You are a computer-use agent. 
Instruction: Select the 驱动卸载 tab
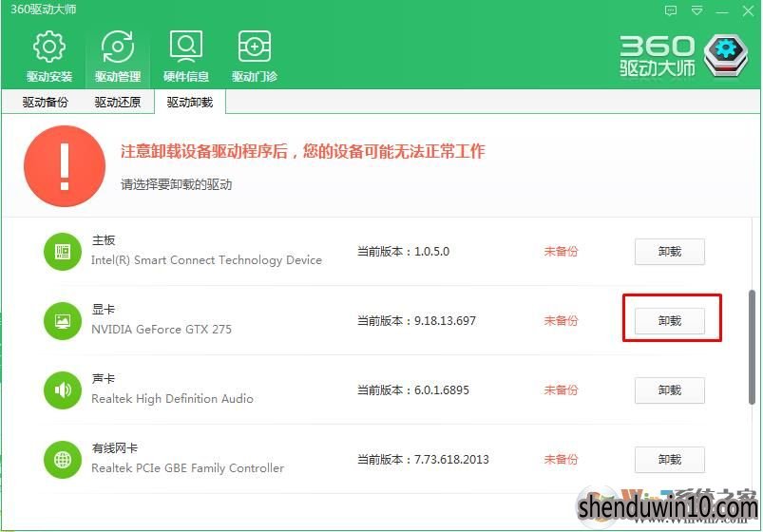pos(190,102)
